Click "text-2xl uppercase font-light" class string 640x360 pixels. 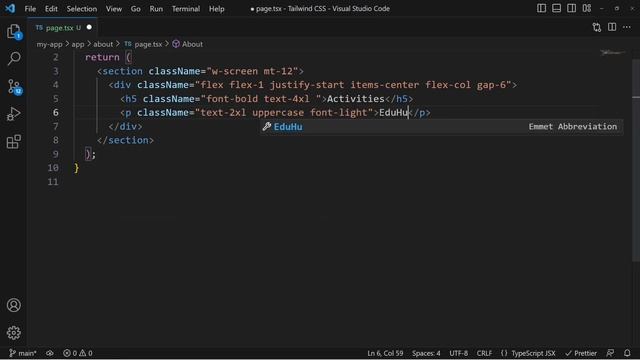[x=284, y=112]
